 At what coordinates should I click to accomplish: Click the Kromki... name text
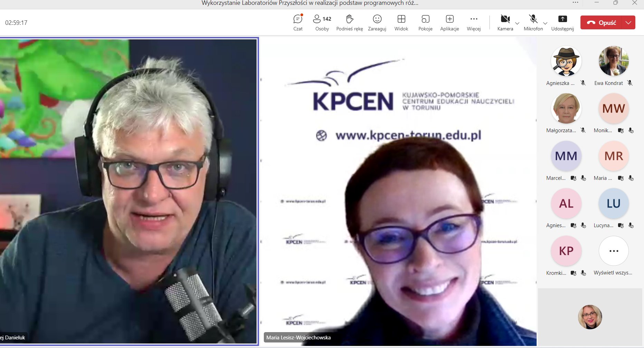tap(556, 273)
